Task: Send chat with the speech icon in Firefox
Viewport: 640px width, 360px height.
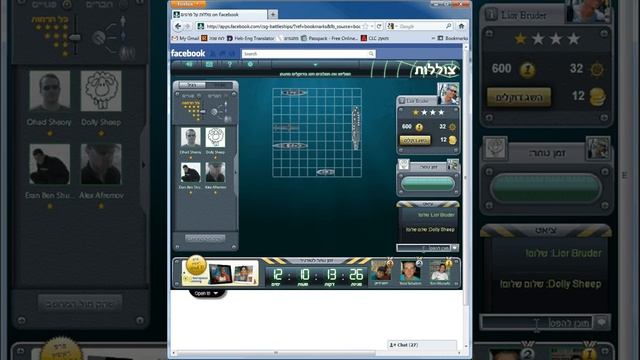Action: click(x=455, y=248)
